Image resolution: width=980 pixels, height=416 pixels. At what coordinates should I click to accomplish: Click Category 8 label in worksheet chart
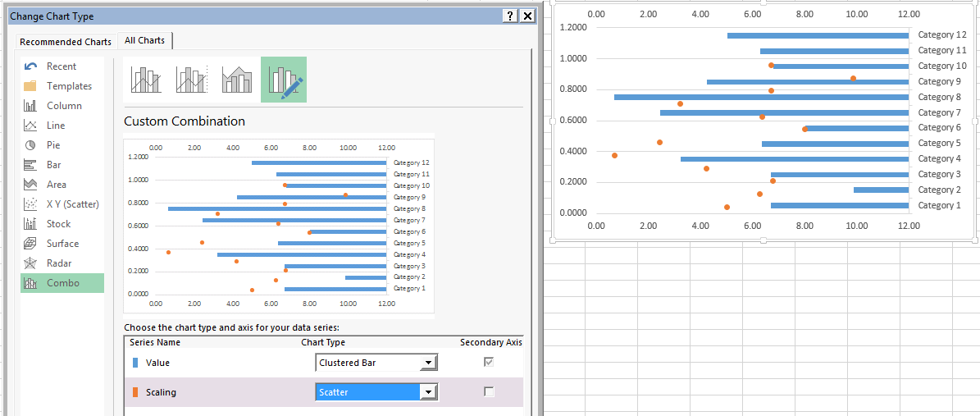click(941, 97)
